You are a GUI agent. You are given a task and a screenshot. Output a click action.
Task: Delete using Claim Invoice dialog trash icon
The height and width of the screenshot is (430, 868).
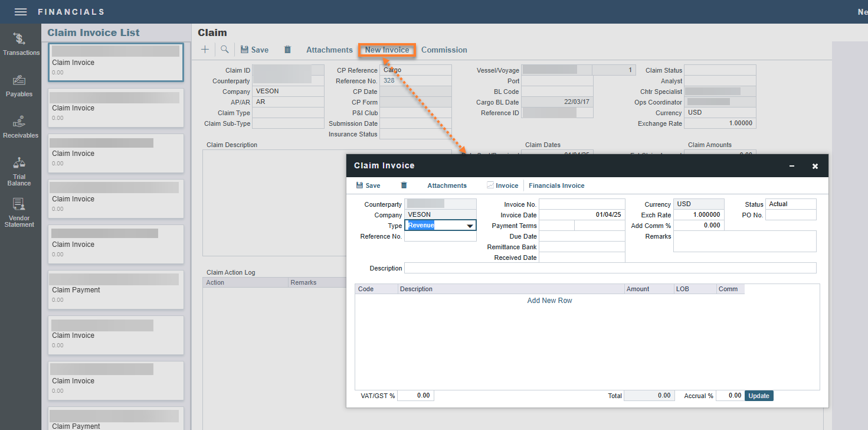[404, 185]
